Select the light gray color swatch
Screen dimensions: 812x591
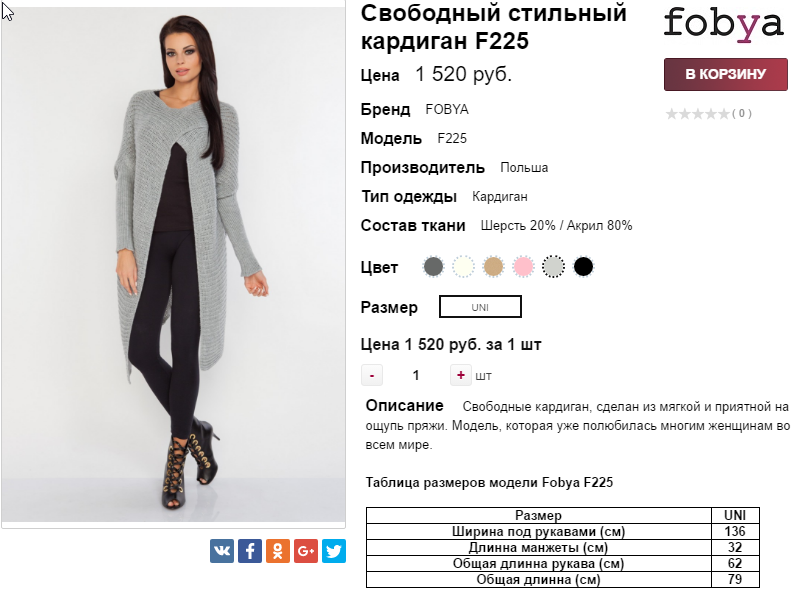tap(553, 267)
